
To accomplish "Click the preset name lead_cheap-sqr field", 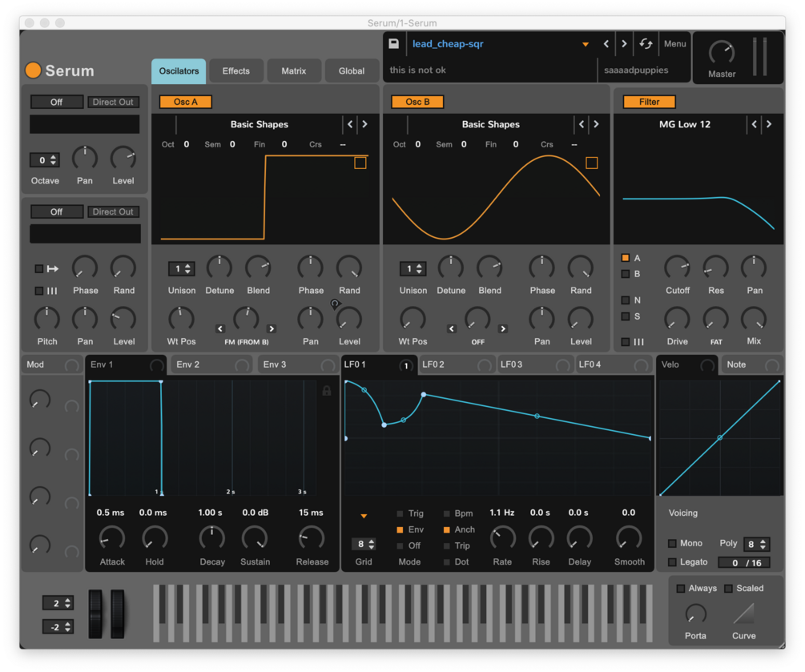I will click(448, 43).
